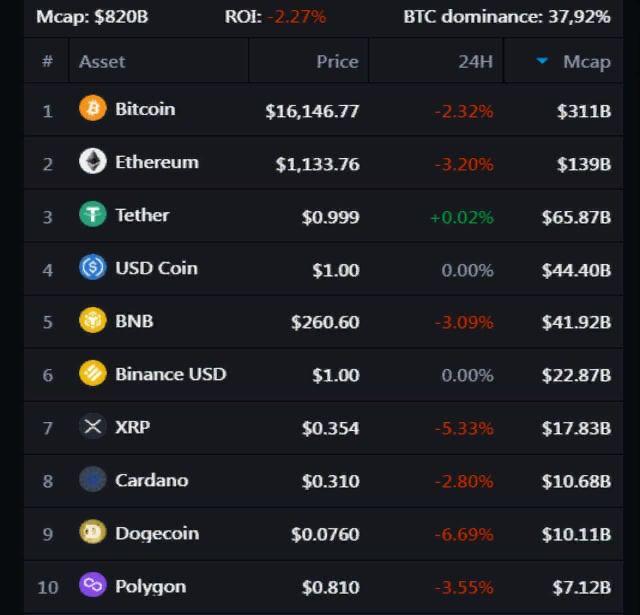Click the Polygon logo icon
The height and width of the screenshot is (615, 640).
(x=93, y=586)
